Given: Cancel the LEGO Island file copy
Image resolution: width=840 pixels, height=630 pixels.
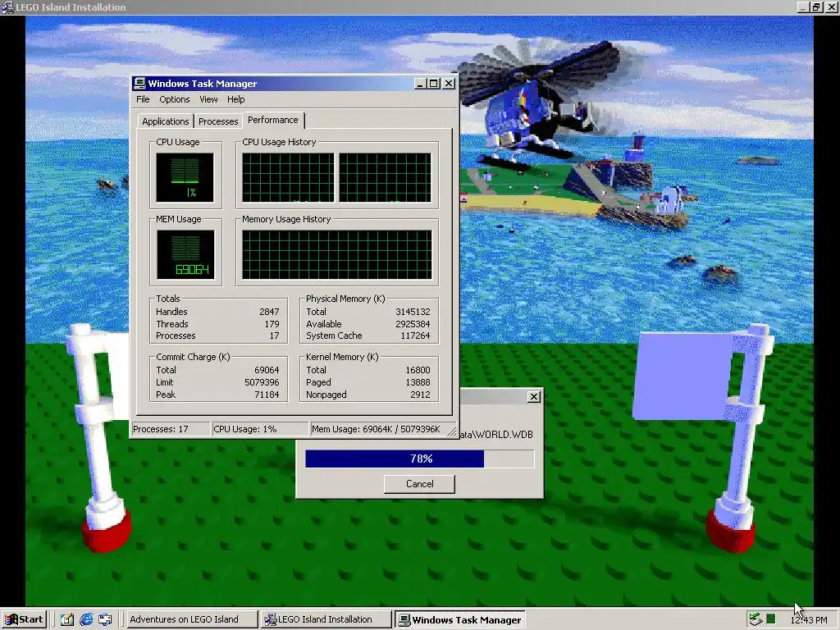Looking at the screenshot, I should coord(419,484).
